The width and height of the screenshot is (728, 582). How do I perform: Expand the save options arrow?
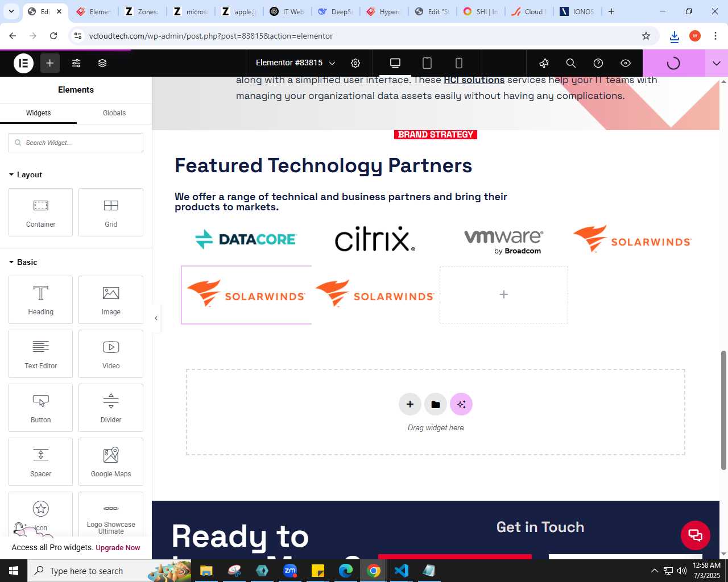tap(717, 63)
